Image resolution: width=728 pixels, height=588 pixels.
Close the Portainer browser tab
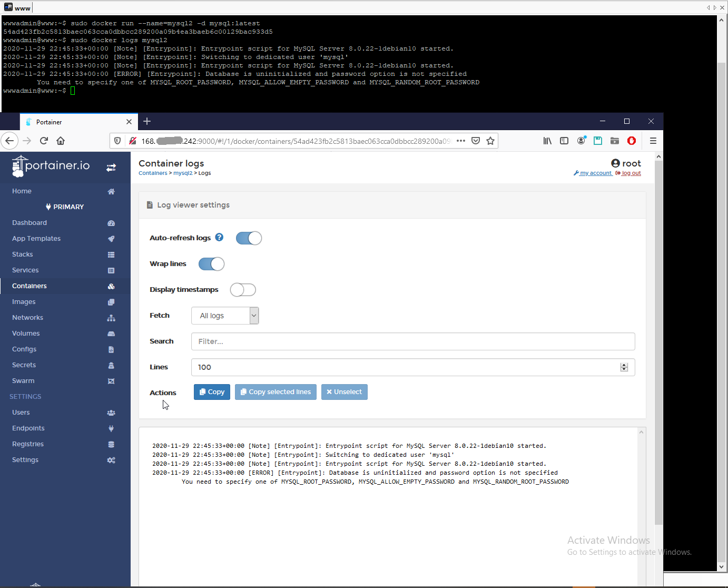(x=129, y=122)
